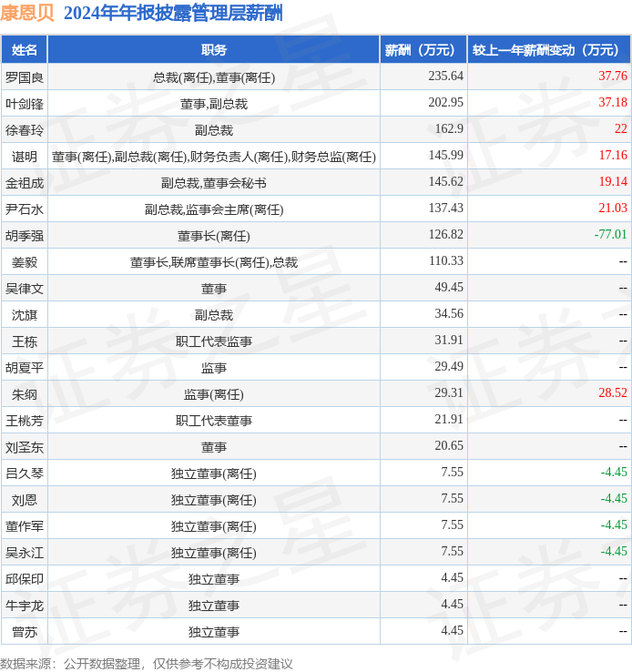Click salary value 145.62
632x672 pixels.
(445, 182)
